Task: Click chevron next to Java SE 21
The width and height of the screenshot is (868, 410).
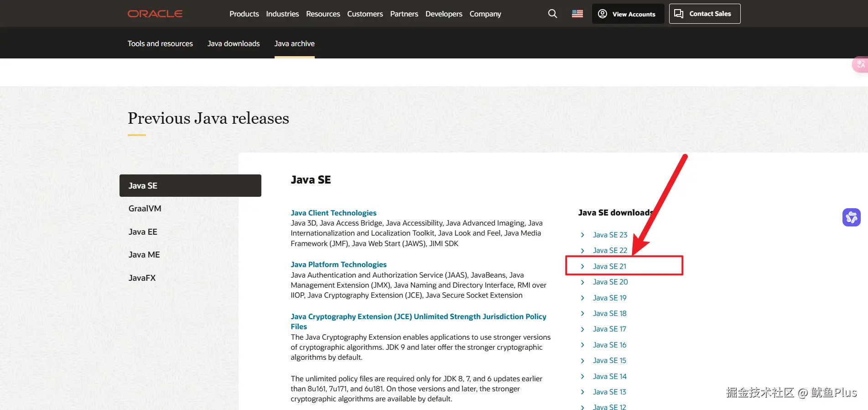Action: point(582,266)
